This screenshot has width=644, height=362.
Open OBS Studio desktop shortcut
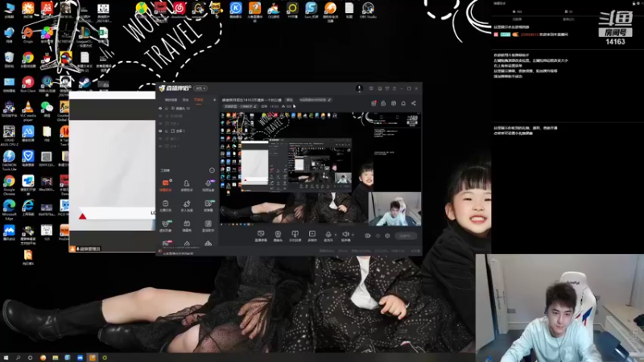(368, 10)
